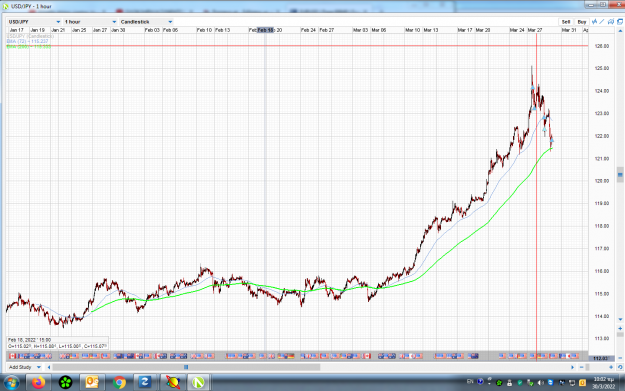Click the 116.00 price label

coord(601,271)
